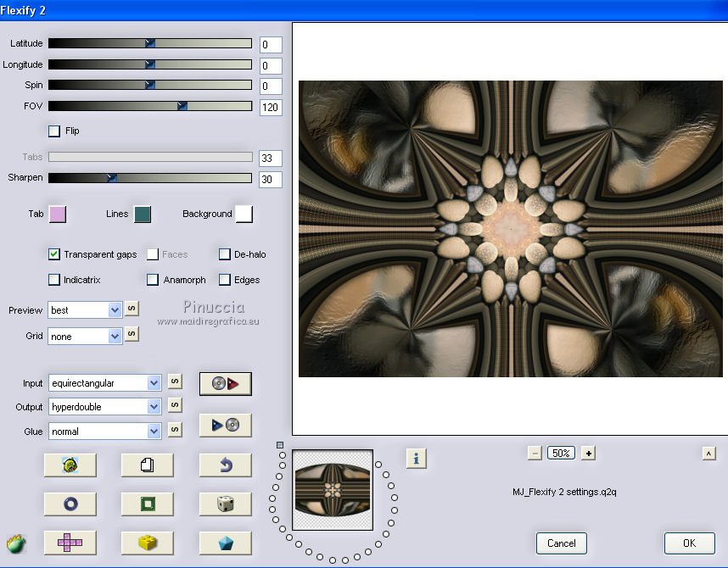This screenshot has height=568, width=728.
Task: Open the Input equirectangular dropdown
Action: pos(154,383)
